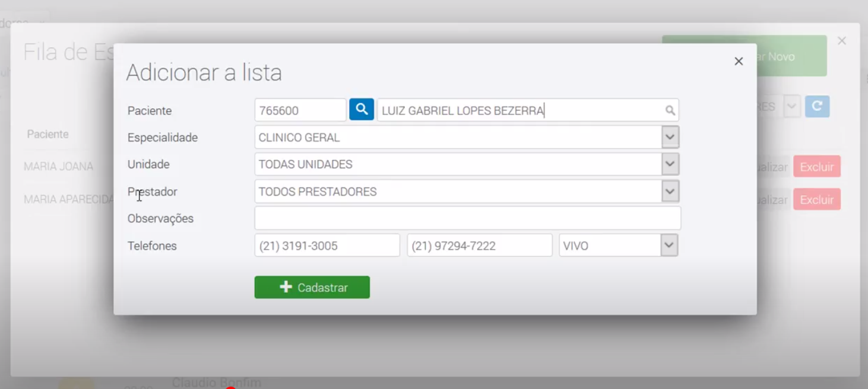Screen dimensions: 868x389
Task: Click the patient name field LUIZ GABRIEL
Action: [528, 110]
